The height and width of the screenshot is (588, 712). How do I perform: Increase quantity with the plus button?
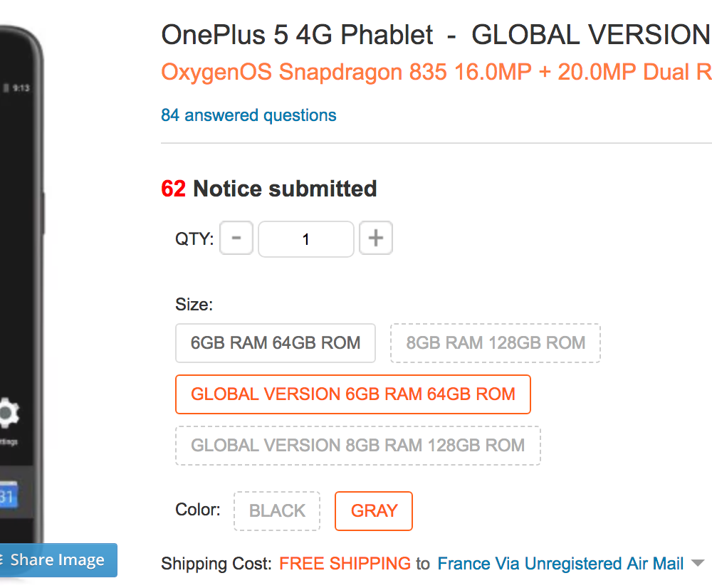tap(375, 238)
